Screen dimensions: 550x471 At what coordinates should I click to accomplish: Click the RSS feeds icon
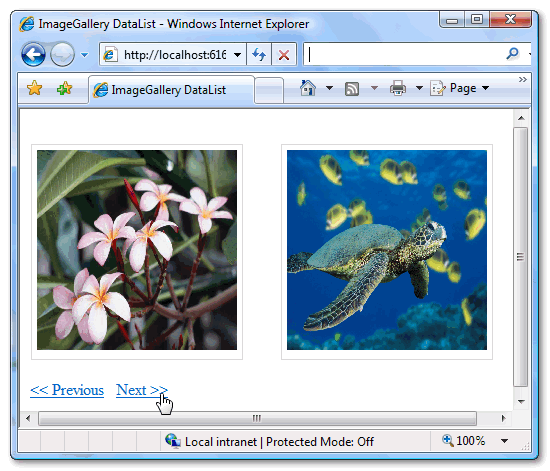(352, 88)
